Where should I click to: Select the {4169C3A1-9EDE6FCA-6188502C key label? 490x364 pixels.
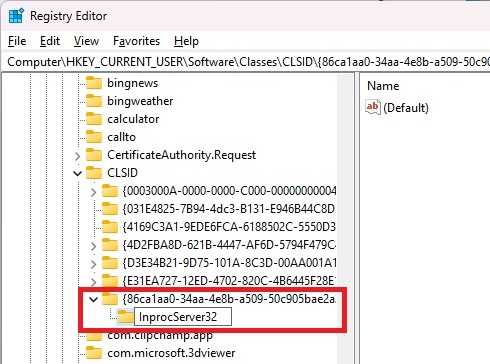[x=229, y=227]
